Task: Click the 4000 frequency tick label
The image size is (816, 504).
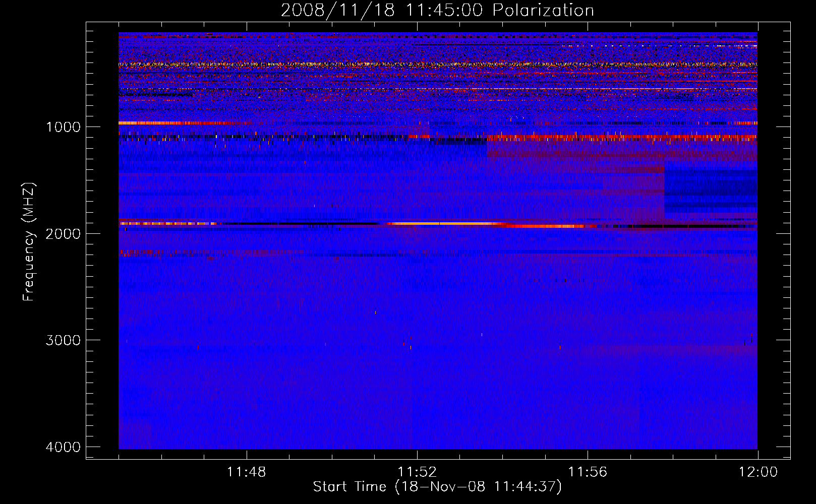Action: [x=63, y=447]
